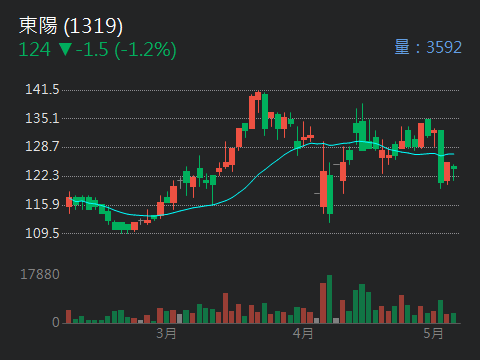The height and width of the screenshot is (360, 480).
Task: Click the last green candlestick at far right
Action: pos(454,171)
